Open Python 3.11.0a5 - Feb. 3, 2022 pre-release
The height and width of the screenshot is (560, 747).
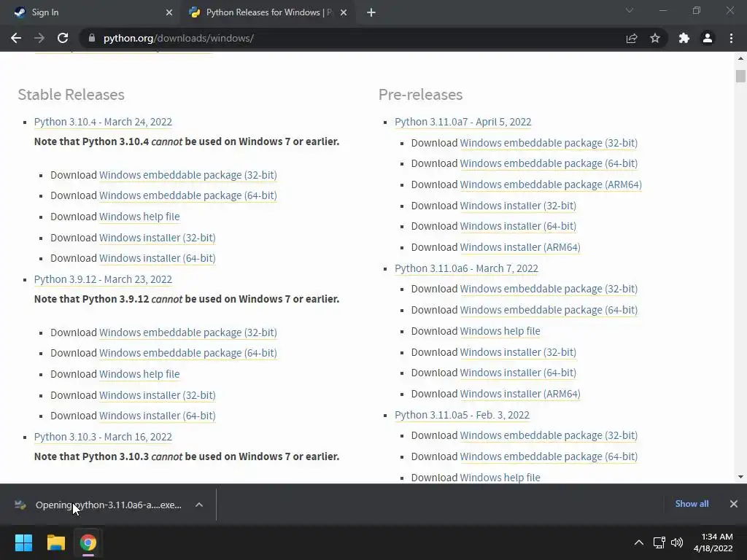coord(462,415)
